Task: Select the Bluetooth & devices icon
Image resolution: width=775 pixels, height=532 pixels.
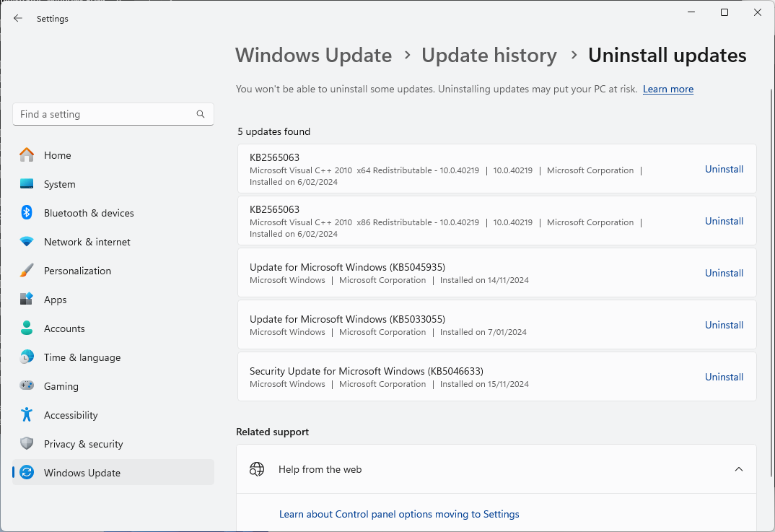Action: [x=27, y=213]
